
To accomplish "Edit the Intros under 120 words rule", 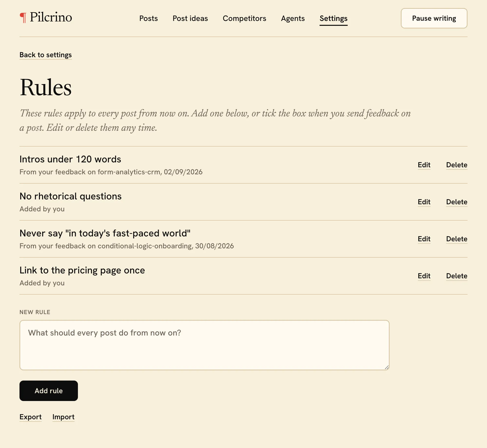I will click(x=424, y=165).
